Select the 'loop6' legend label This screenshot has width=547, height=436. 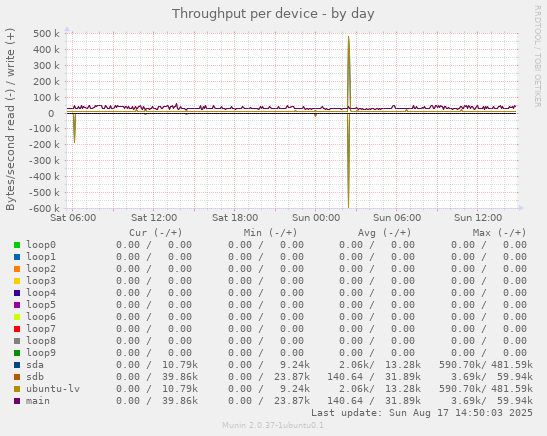(41, 317)
